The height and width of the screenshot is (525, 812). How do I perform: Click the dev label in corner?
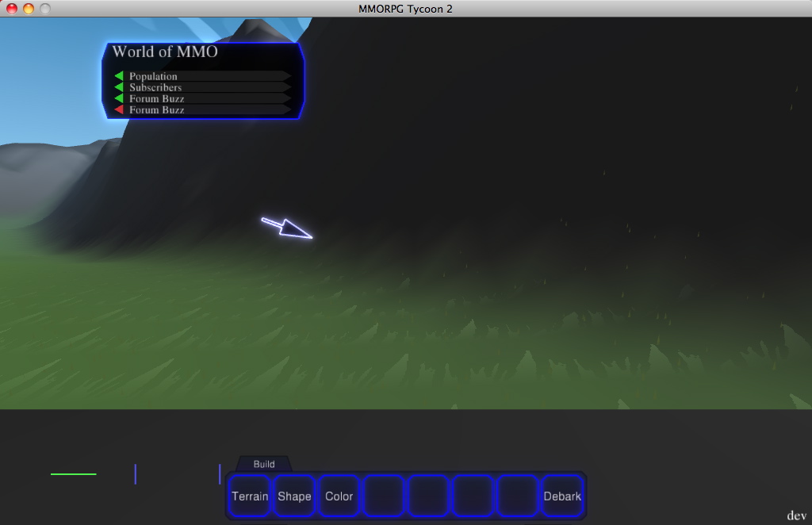(796, 515)
